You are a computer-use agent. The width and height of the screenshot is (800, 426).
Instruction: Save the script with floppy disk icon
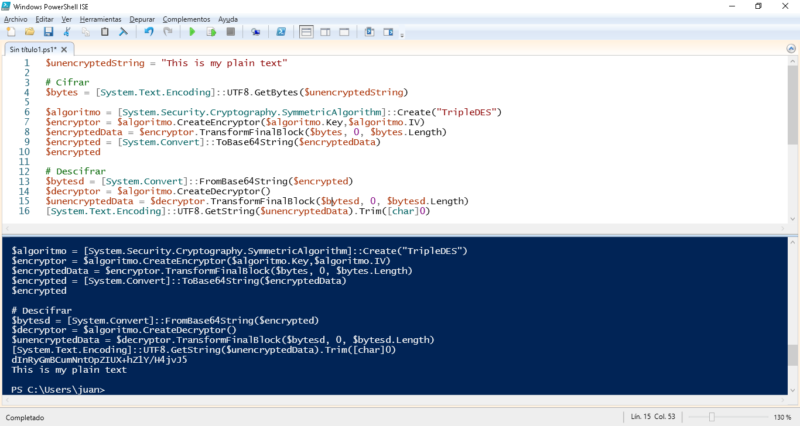coord(48,32)
